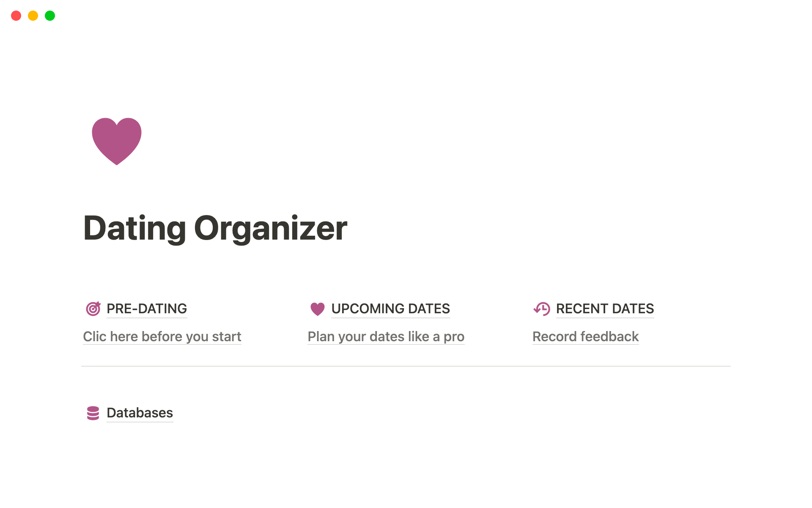Click the Clic here before you start link
The height and width of the screenshot is (508, 812).
pos(162,336)
